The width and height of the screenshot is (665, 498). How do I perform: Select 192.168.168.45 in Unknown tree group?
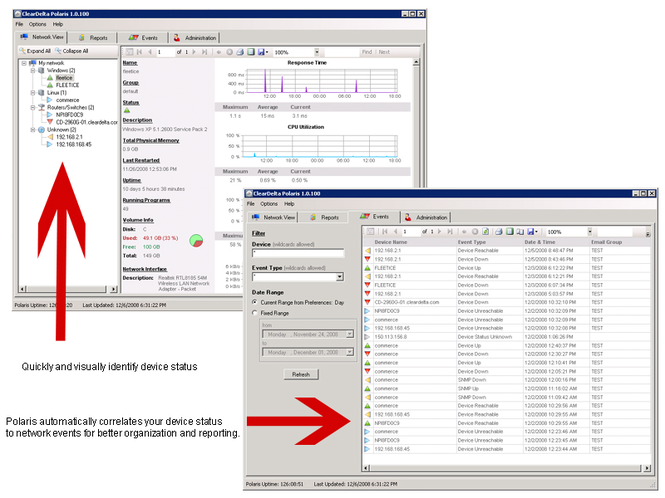click(x=74, y=145)
